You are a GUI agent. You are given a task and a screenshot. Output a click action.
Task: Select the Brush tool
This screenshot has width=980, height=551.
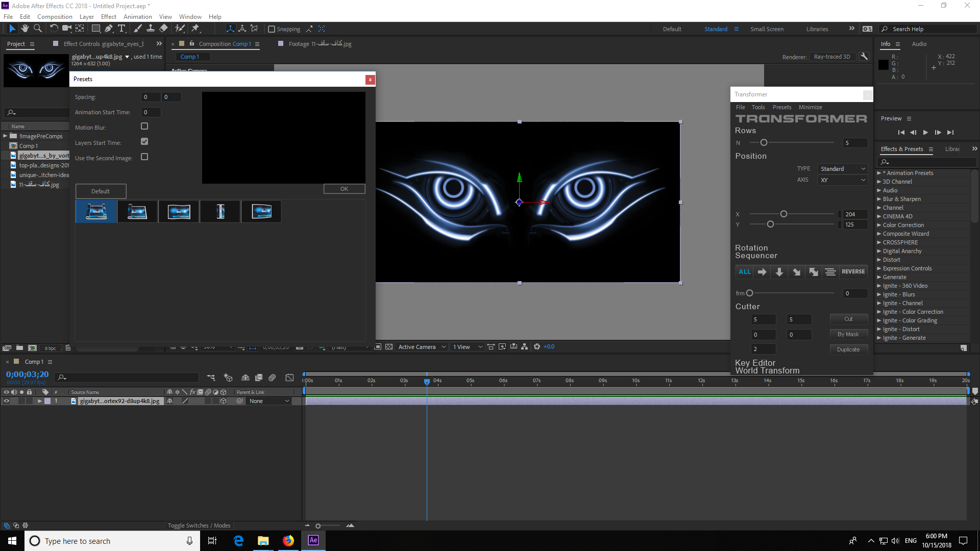tap(137, 29)
